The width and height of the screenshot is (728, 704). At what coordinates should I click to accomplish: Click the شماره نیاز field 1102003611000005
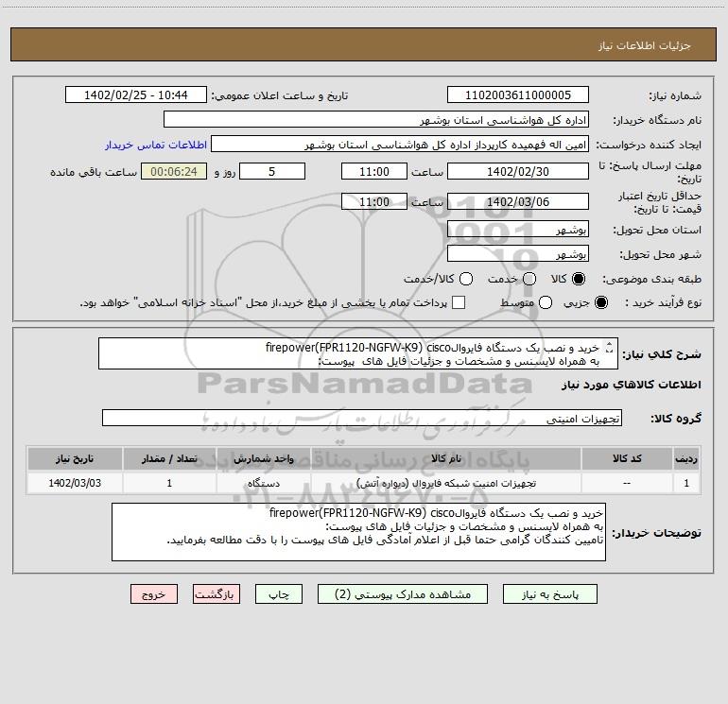click(518, 95)
